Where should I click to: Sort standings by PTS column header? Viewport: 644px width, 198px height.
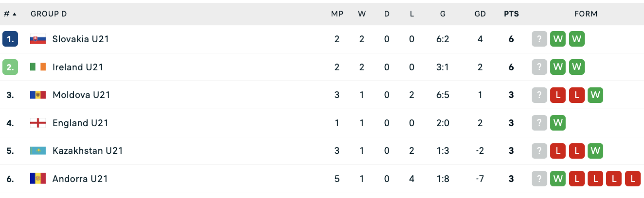tap(511, 14)
